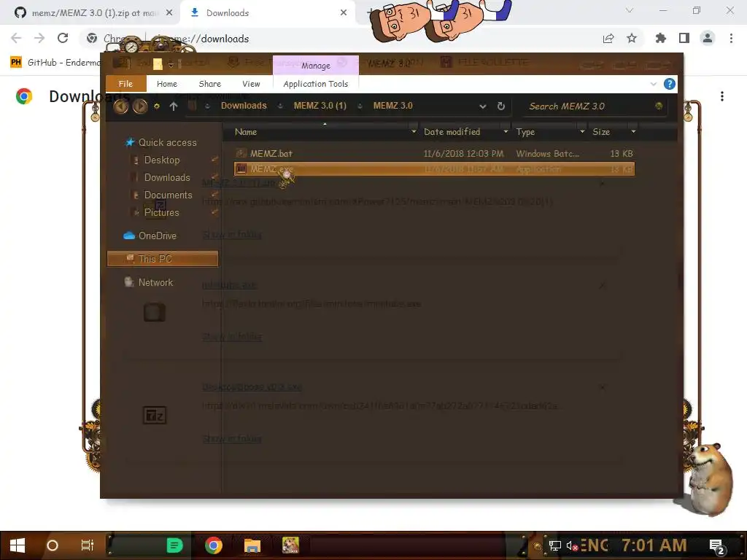Close the Downloads Chrome tab
The image size is (747, 560).
[344, 13]
